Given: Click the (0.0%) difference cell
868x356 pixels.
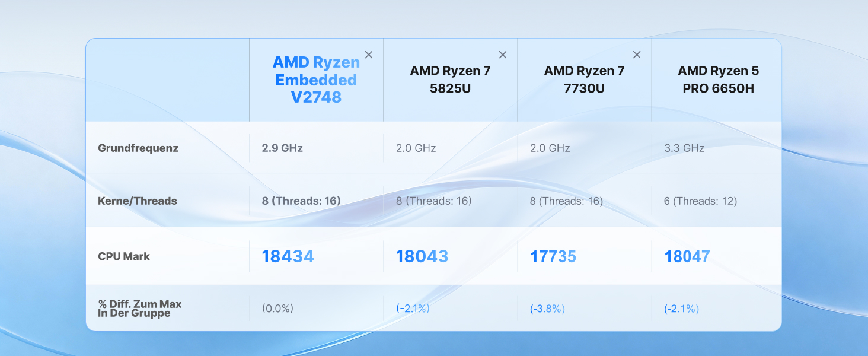Looking at the screenshot, I should click(277, 309).
